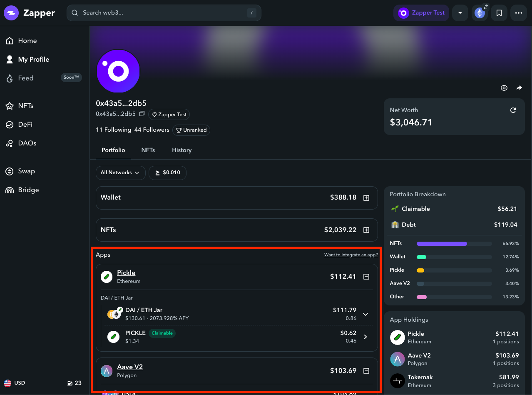The image size is (532, 395).
Task: Click the Tokemak icon under App Holdings
Action: [x=398, y=381]
